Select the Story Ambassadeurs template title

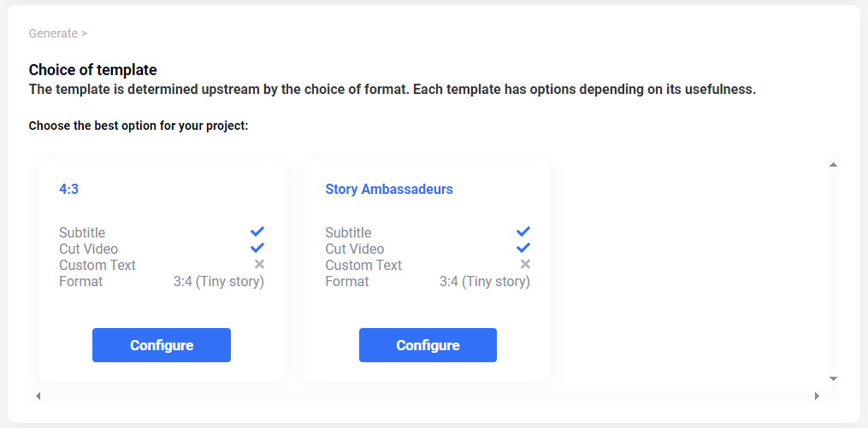(x=389, y=189)
